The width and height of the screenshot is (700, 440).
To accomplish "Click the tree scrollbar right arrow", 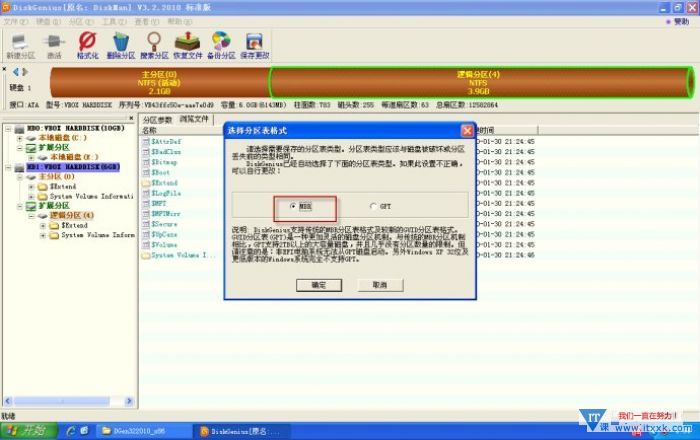I will pyautogui.click(x=129, y=401).
